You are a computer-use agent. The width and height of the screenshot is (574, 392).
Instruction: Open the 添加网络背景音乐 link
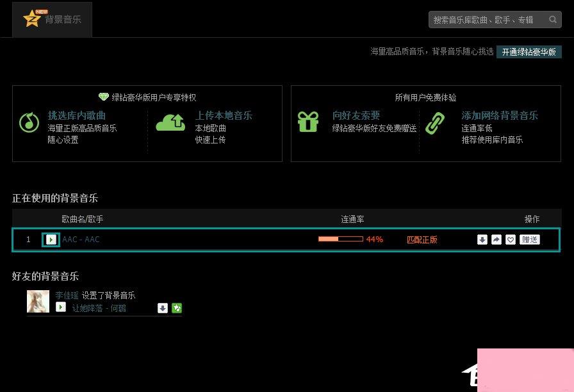click(x=500, y=116)
